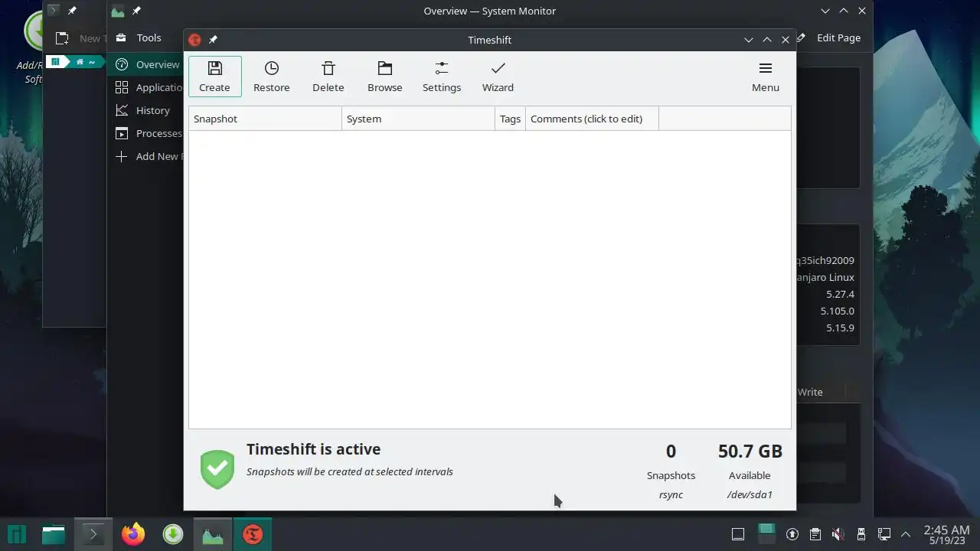The height and width of the screenshot is (551, 980).
Task: Open network connections tray icon
Action: point(884,534)
